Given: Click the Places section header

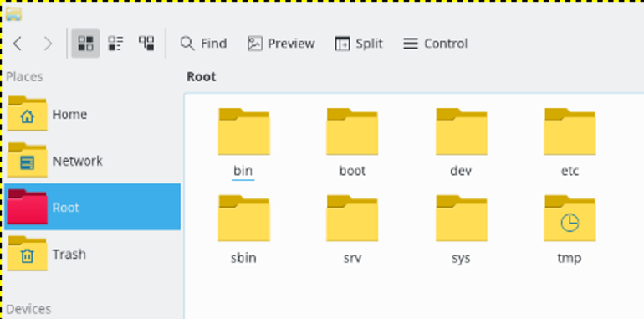Looking at the screenshot, I should 24,76.
